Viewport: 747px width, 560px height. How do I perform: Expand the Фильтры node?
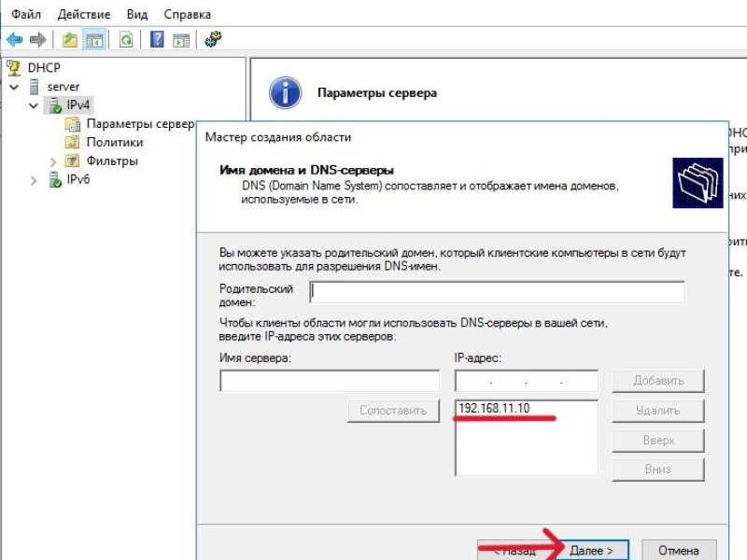coord(52,161)
